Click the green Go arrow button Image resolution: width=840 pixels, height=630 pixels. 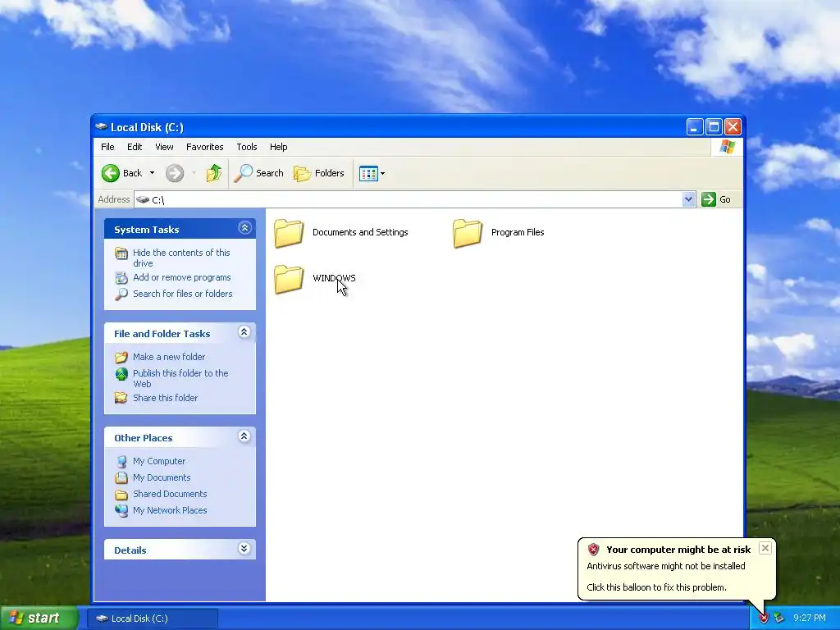[x=709, y=199]
